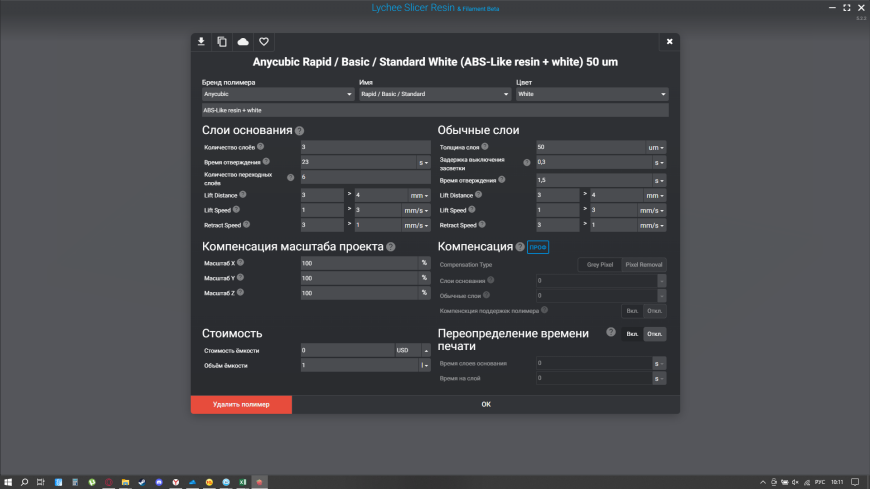Click the duplicate profile copy icon

[x=222, y=42]
